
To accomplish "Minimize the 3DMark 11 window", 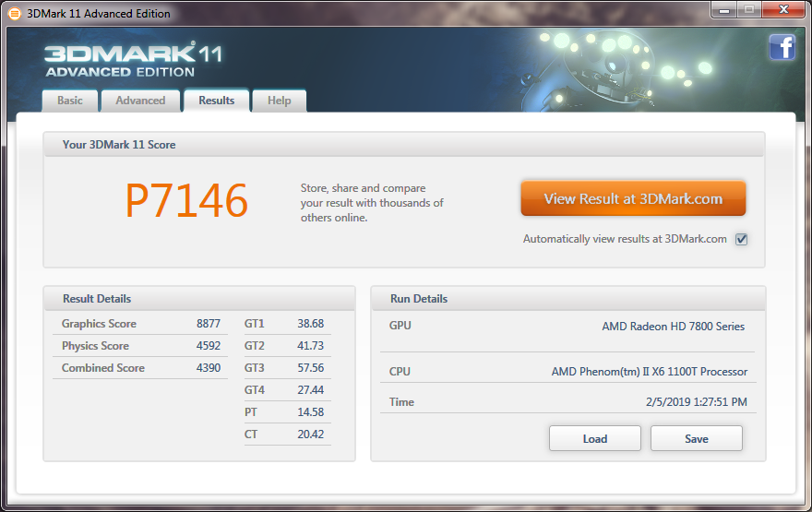I will (x=724, y=10).
